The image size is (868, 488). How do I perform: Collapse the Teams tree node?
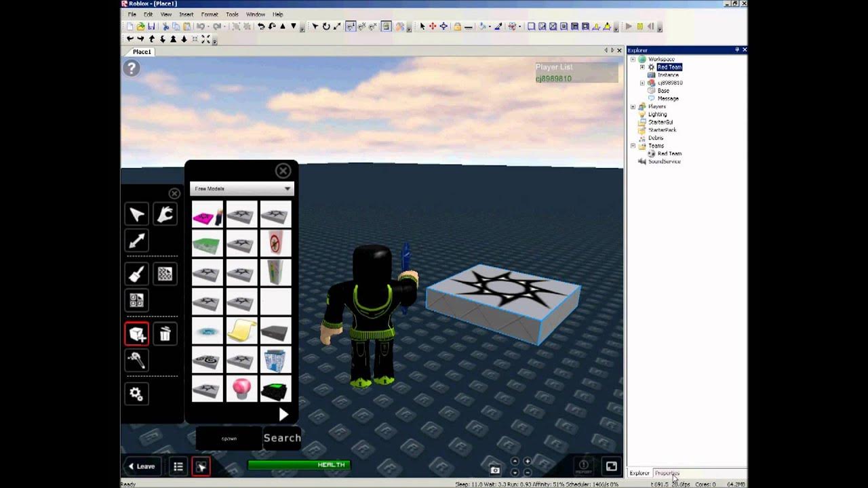click(633, 146)
